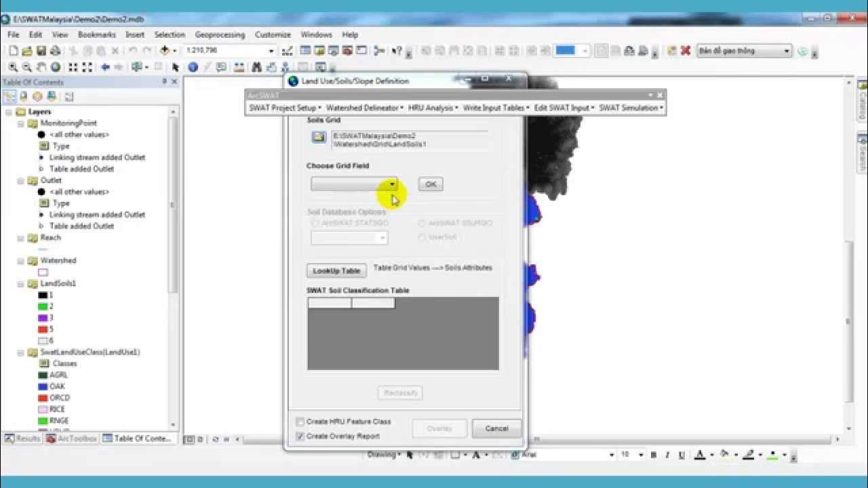Select the Zoom Out tool
The image size is (868, 488).
(x=27, y=67)
